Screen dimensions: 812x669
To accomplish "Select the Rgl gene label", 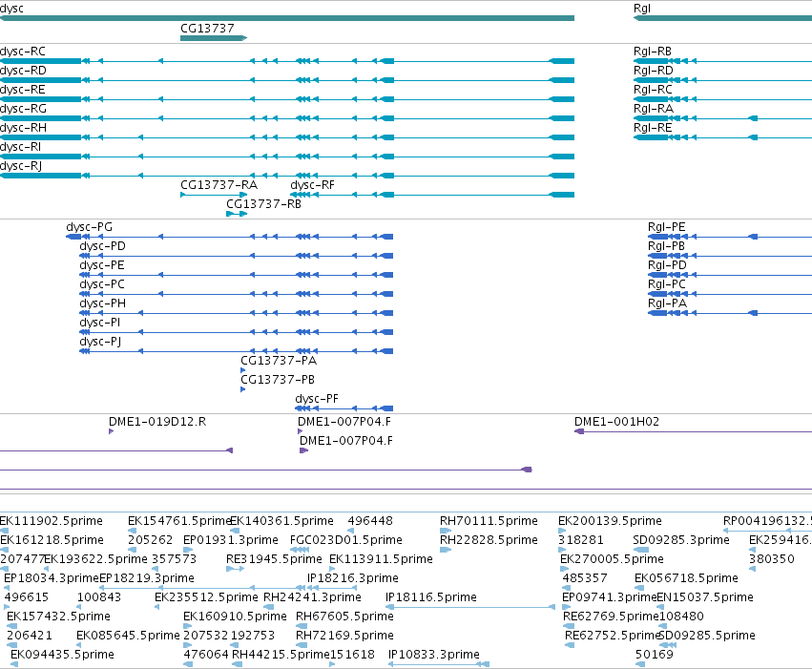I will (642, 9).
